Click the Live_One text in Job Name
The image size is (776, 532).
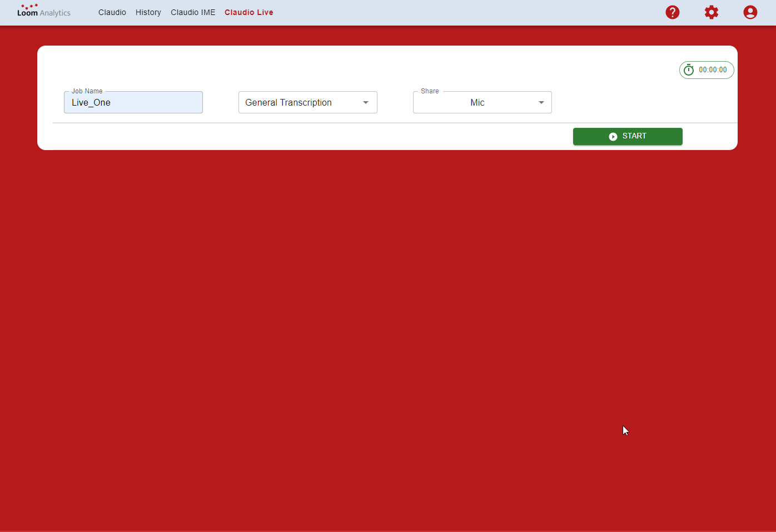coord(91,103)
